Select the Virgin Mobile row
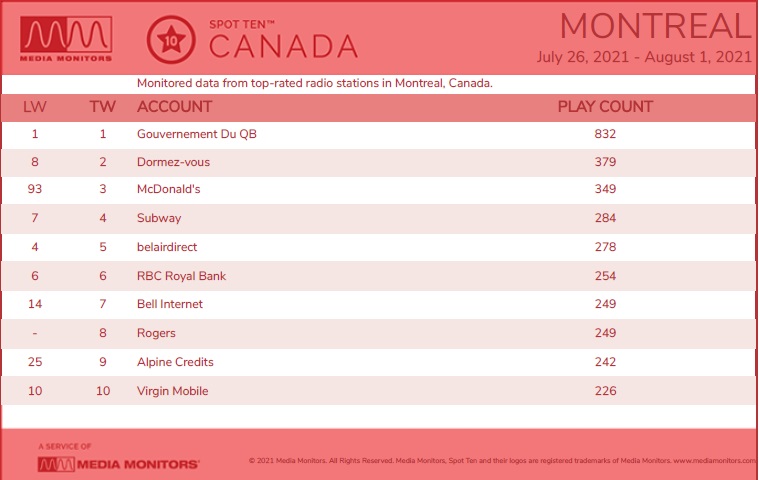 click(378, 391)
